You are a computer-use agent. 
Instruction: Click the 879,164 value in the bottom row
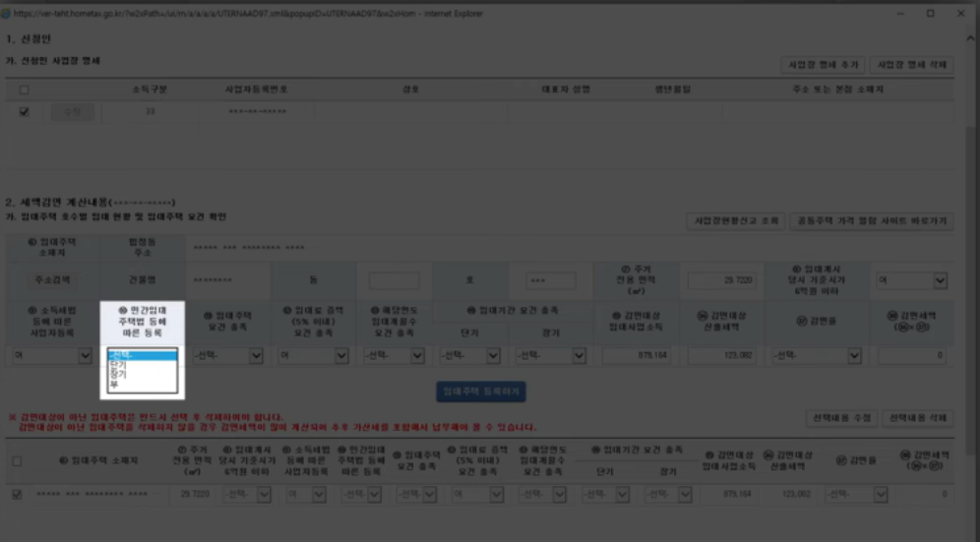737,494
